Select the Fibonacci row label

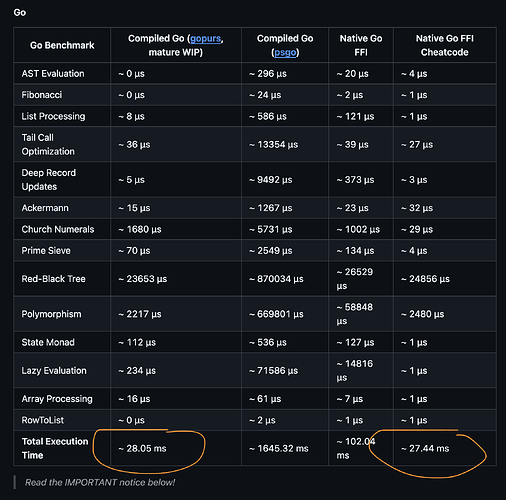point(42,95)
